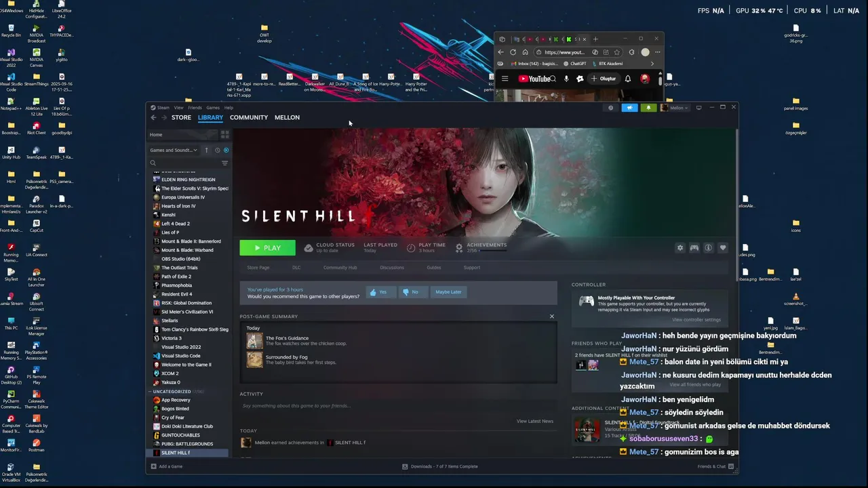
Task: Click the activity status input field
Action: (x=398, y=406)
